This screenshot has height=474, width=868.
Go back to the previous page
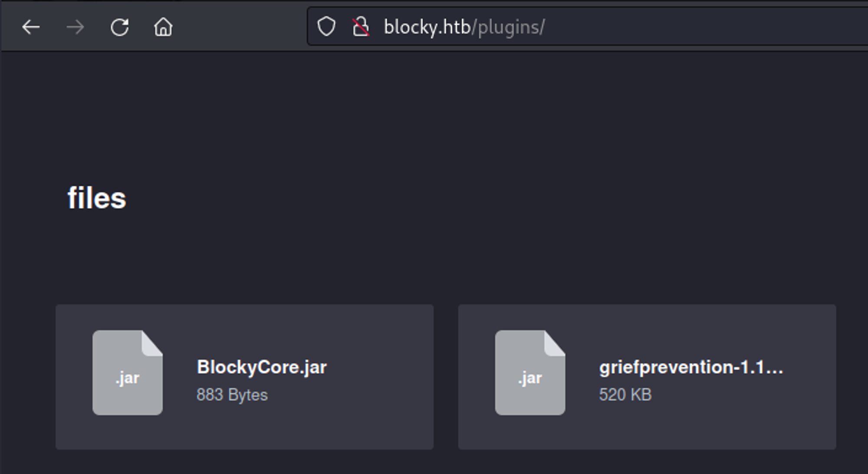tap(31, 27)
